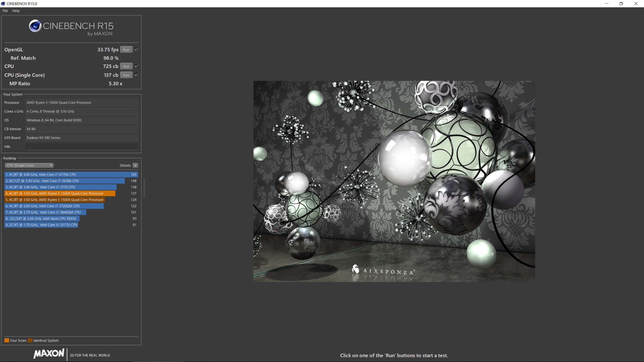644x362 pixels.
Task: Click the CB Version field showing 64 Bit
Action: coord(82,129)
